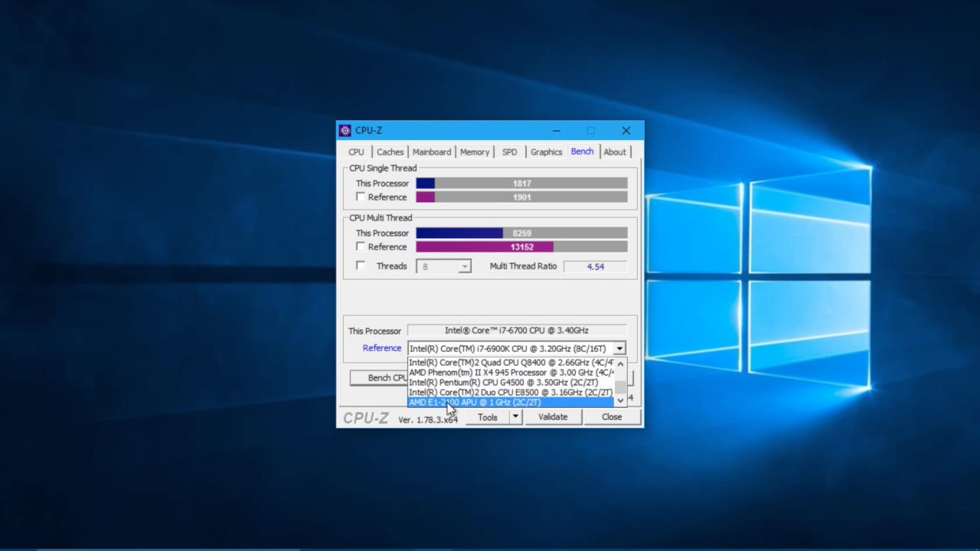
Task: Click the Reference combo box i7-6900K text
Action: pos(508,349)
